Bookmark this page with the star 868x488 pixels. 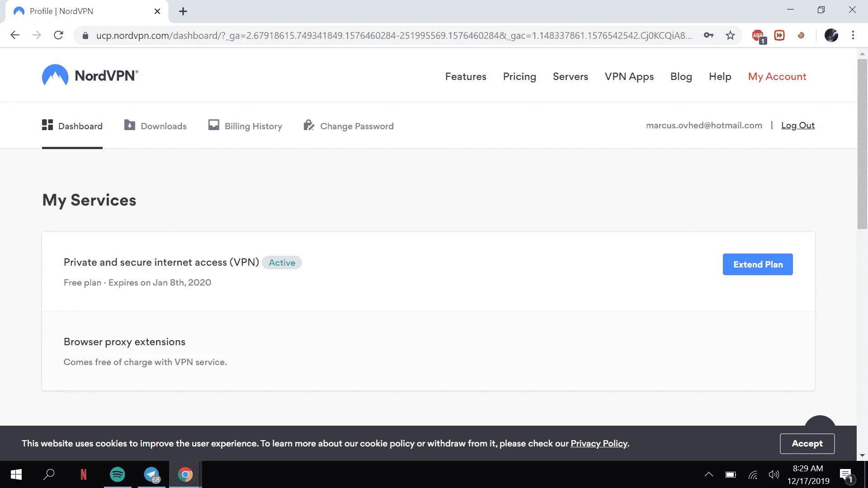tap(730, 35)
